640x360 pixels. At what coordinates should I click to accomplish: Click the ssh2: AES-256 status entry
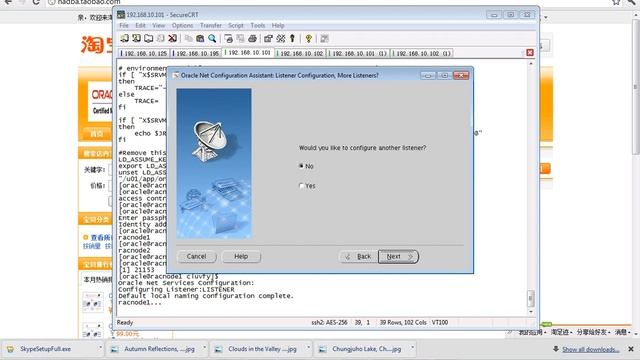329,322
